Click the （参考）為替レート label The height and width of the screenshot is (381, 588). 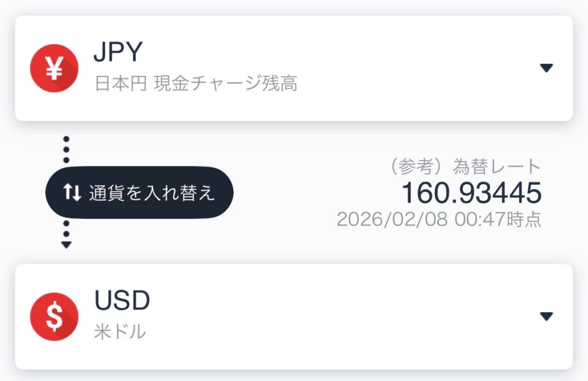click(463, 167)
